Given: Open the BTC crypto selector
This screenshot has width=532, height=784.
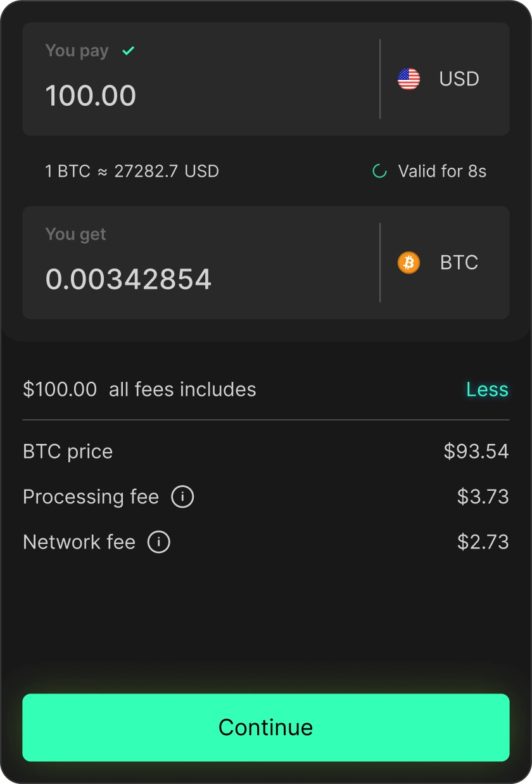Looking at the screenshot, I should [x=445, y=262].
